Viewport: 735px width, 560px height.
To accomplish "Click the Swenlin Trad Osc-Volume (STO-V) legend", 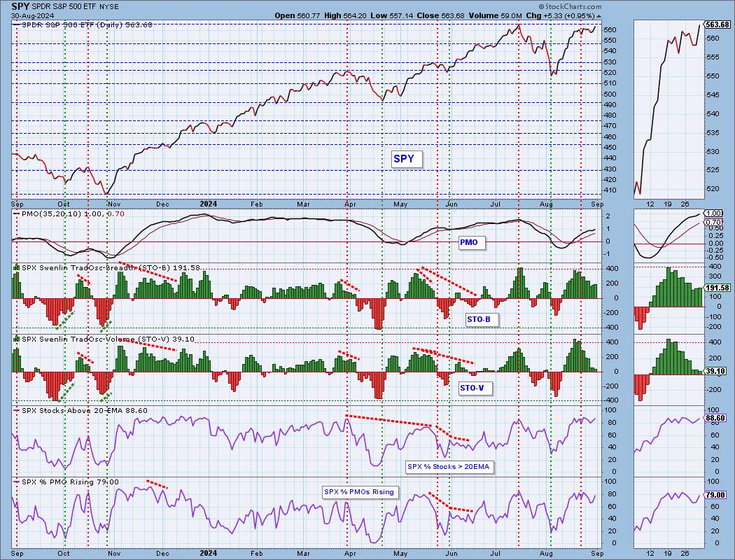I will tap(104, 339).
